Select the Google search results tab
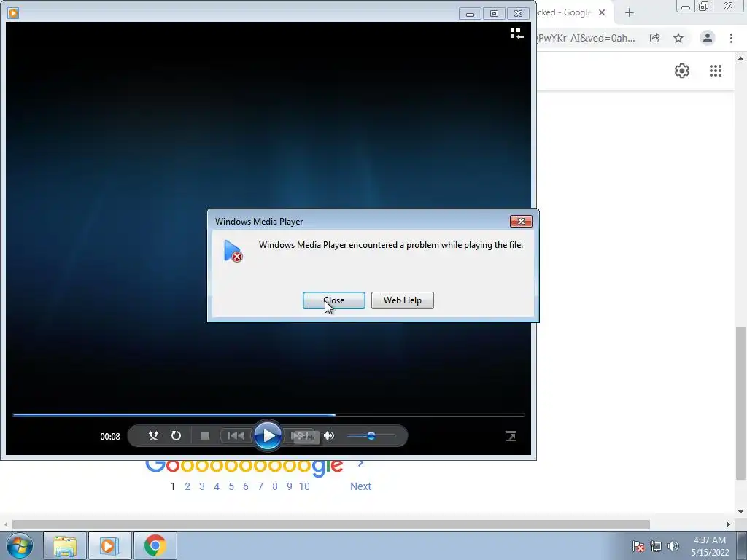Viewport: 747px width, 560px height. [565, 13]
